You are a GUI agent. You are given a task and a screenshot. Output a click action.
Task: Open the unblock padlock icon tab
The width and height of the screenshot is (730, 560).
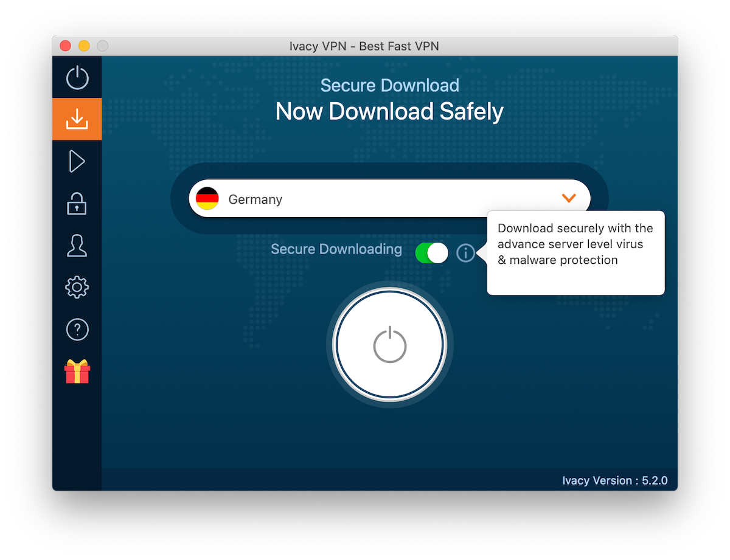tap(77, 203)
